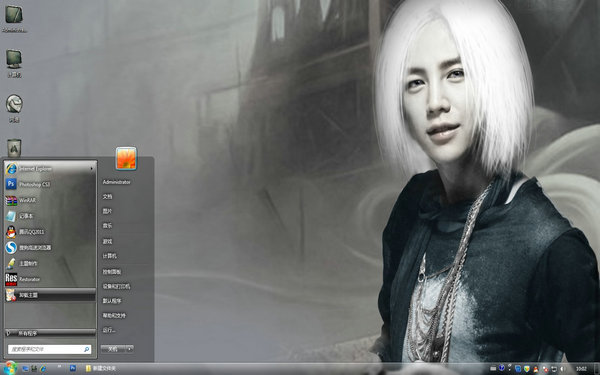Launch Tencent QQ2011 penguin icon
Screen dimensions: 600x375
pyautogui.click(x=11, y=232)
